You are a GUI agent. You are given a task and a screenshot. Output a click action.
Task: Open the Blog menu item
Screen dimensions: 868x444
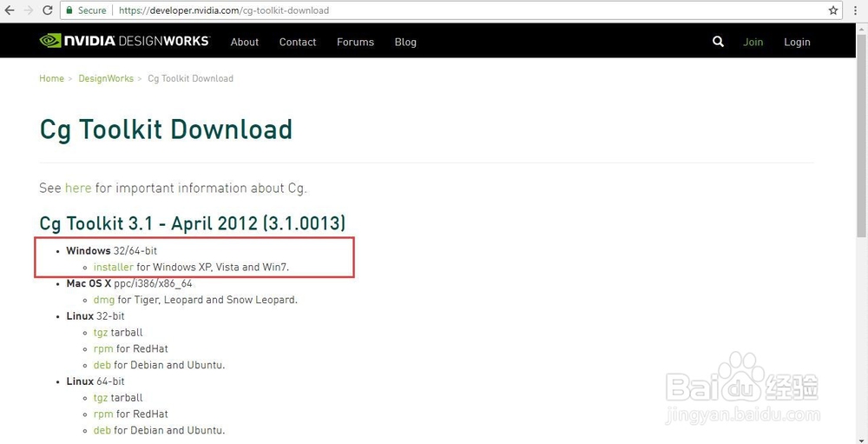tap(405, 42)
